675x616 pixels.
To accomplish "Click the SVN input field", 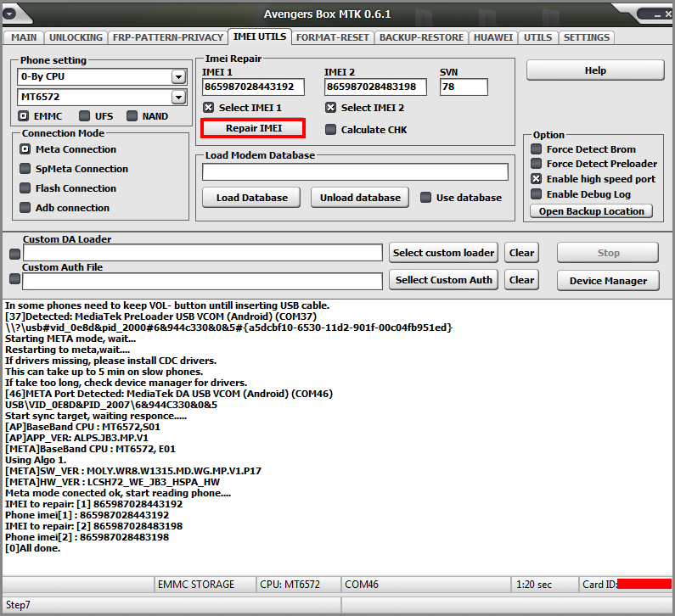I will click(464, 87).
